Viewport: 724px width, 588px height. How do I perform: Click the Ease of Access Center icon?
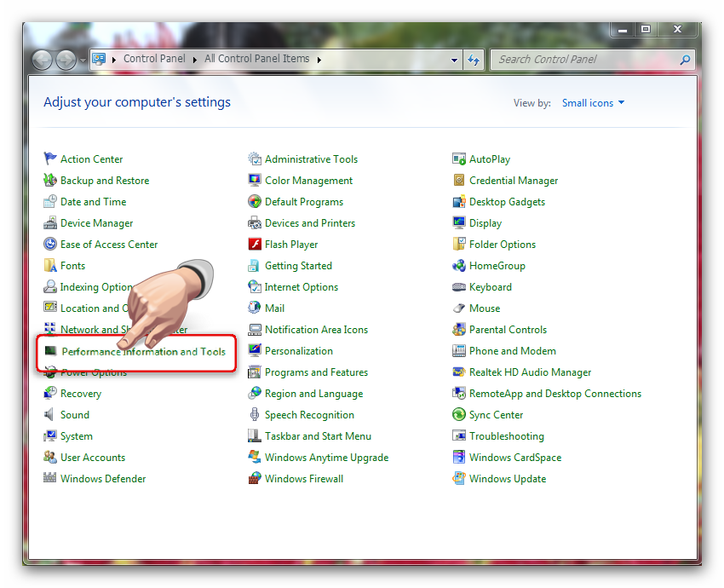50,244
